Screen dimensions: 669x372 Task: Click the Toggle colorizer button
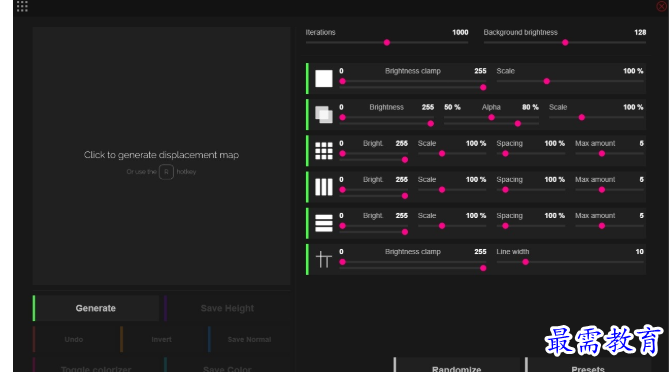click(x=96, y=366)
